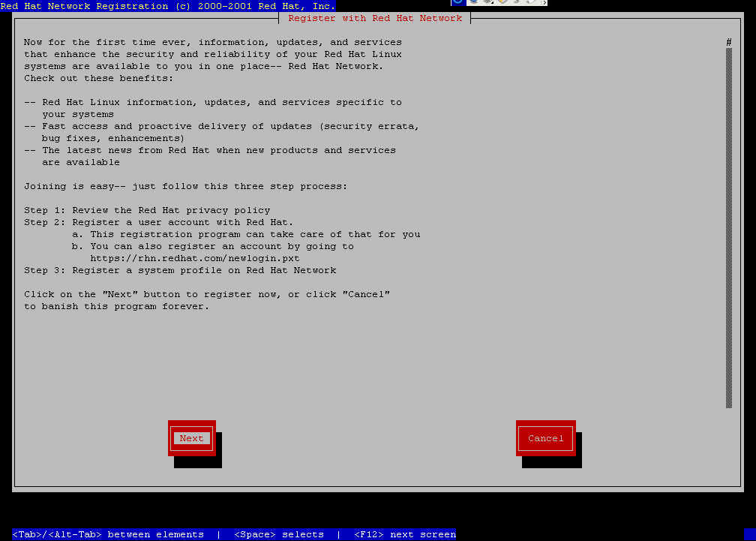Viewport: 756px width, 541px height.
Task: Click the https://rhn.redhat.com/newlogin.pxt address
Action: [195, 258]
